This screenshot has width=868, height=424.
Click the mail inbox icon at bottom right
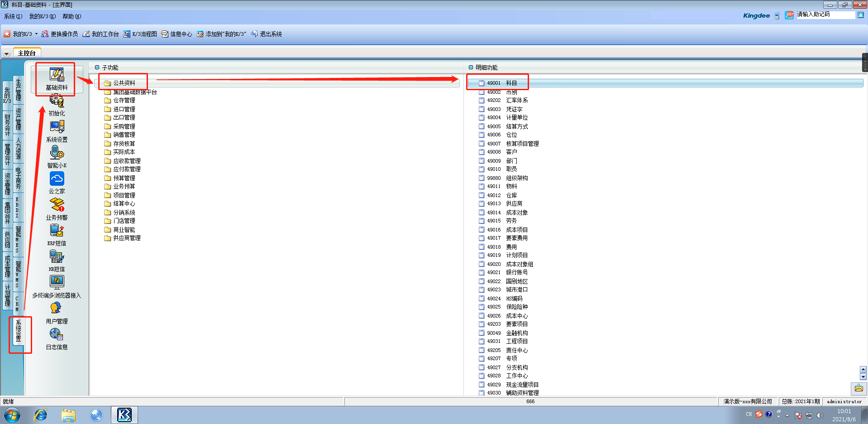tap(858, 388)
